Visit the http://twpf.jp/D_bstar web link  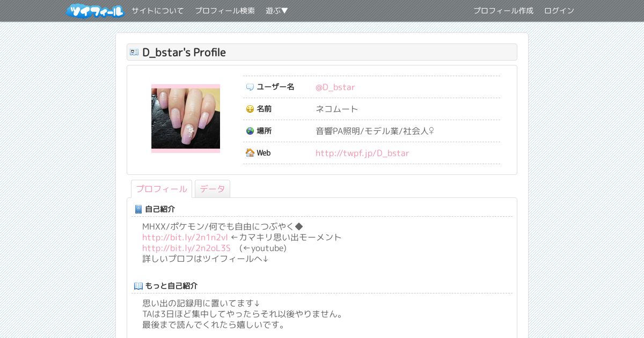[362, 153]
